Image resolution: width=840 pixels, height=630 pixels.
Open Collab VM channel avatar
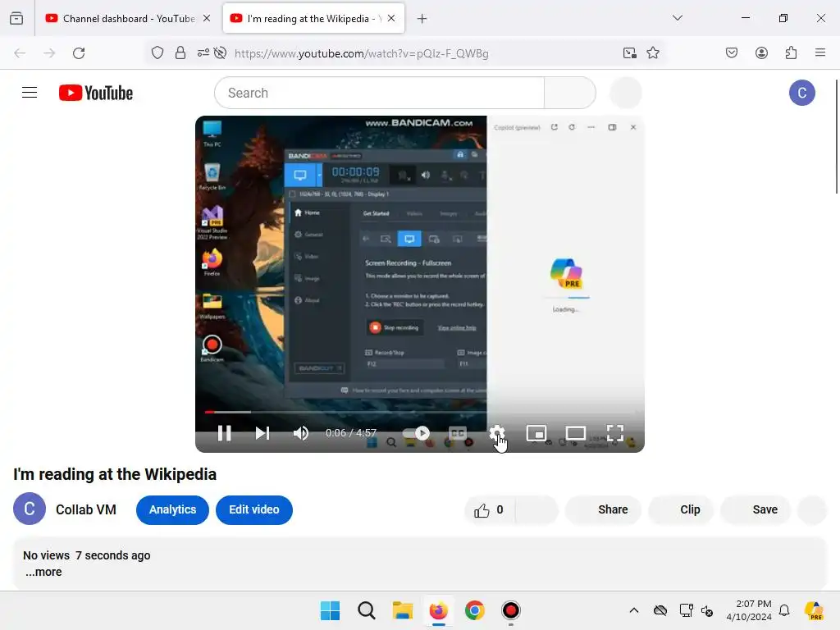tap(30, 509)
